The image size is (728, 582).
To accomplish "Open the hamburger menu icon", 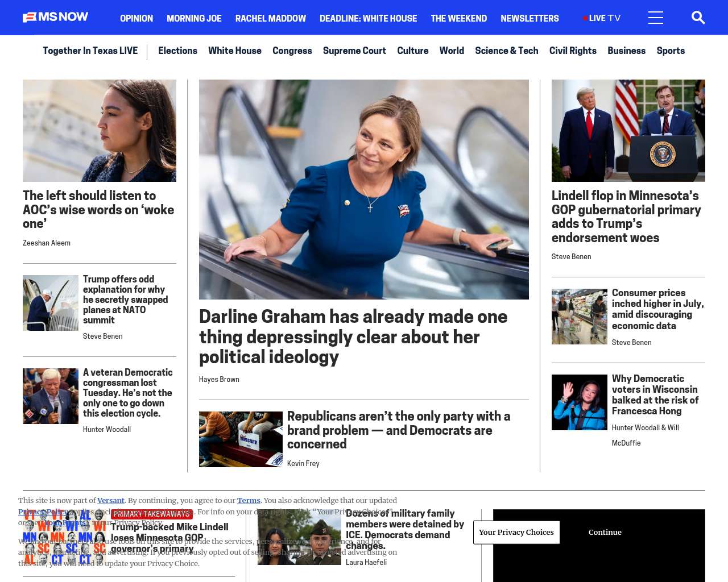I will [x=656, y=18].
